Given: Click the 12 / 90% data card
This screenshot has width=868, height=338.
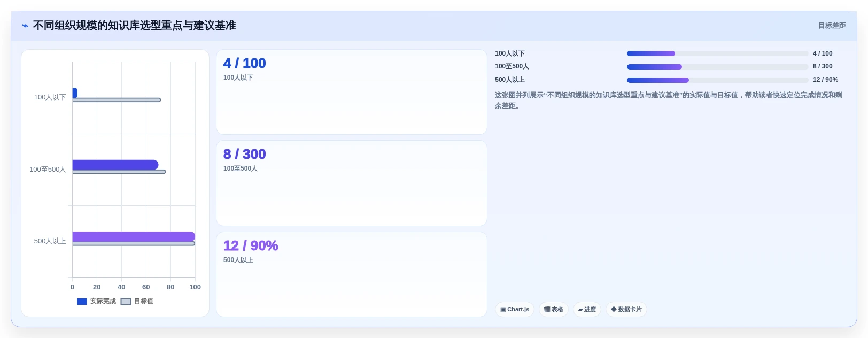Looking at the screenshot, I should tap(352, 274).
